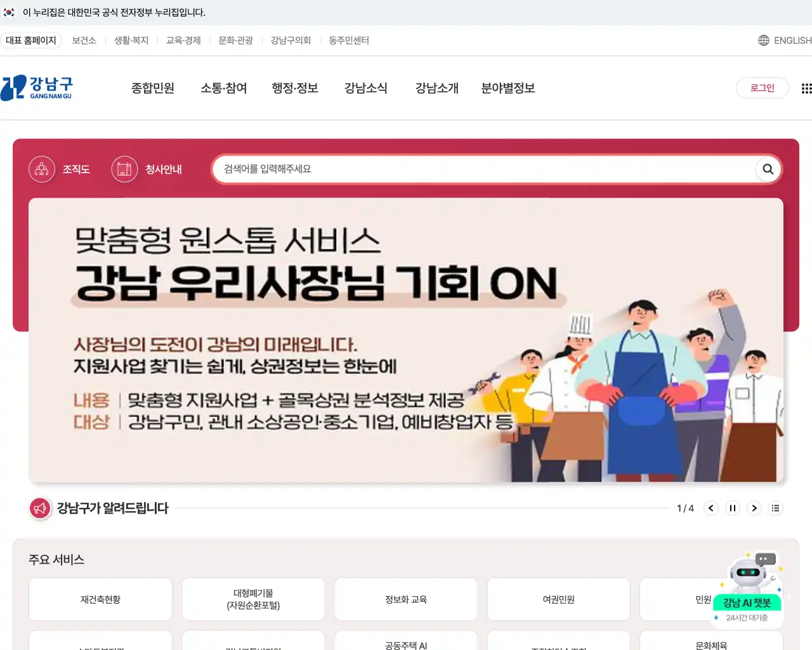The height and width of the screenshot is (650, 812).
Task: Open the 맞춤형 원스톱 서비스 banner
Action: (406, 340)
